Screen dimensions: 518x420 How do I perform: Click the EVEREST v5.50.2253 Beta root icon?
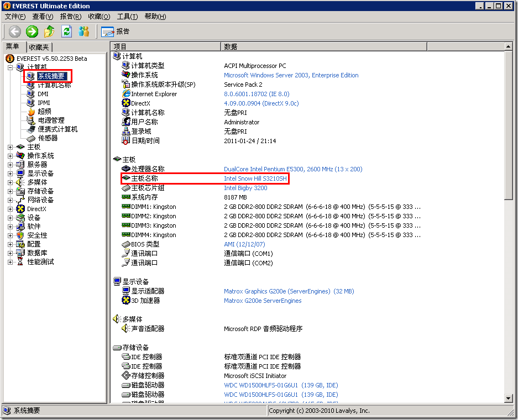(x=11, y=59)
